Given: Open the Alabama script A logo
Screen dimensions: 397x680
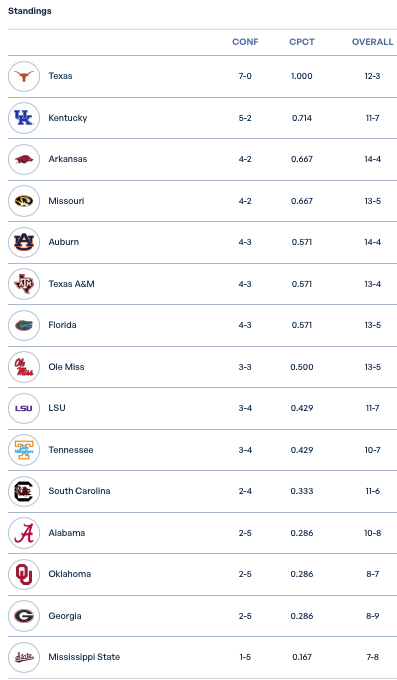Looking at the screenshot, I should pyautogui.click(x=24, y=533).
